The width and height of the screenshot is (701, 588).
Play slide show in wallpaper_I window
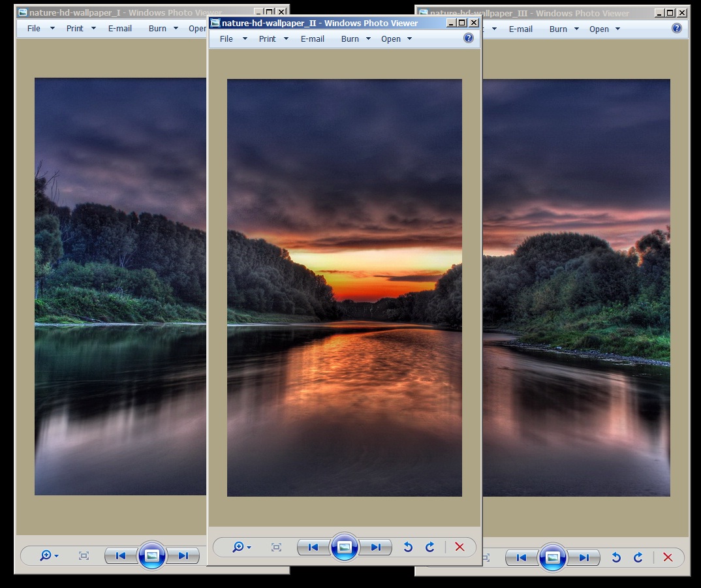[x=152, y=555]
